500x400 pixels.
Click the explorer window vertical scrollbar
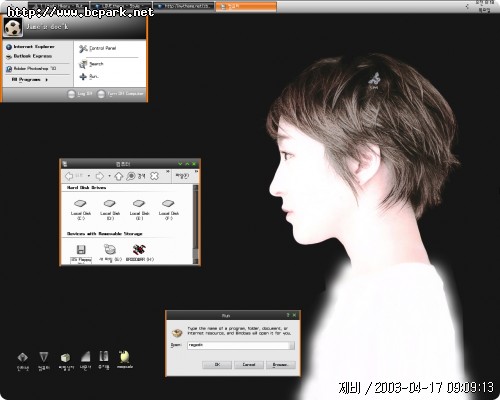point(196,224)
